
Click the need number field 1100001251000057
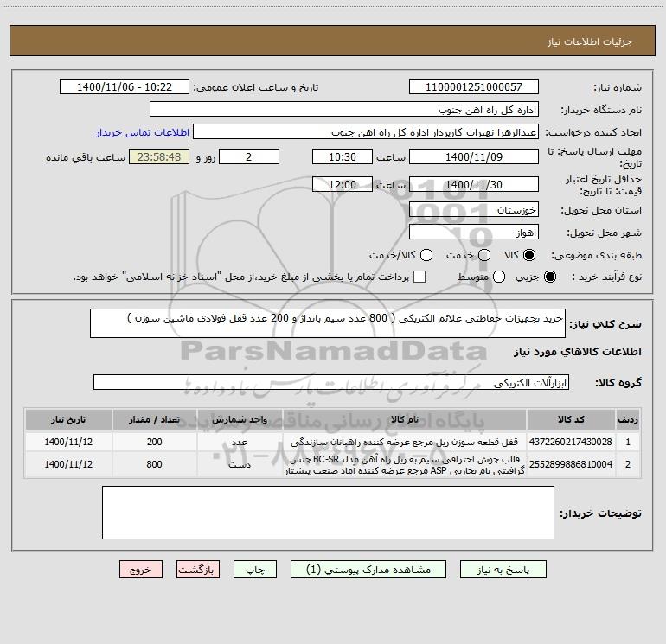pos(474,86)
